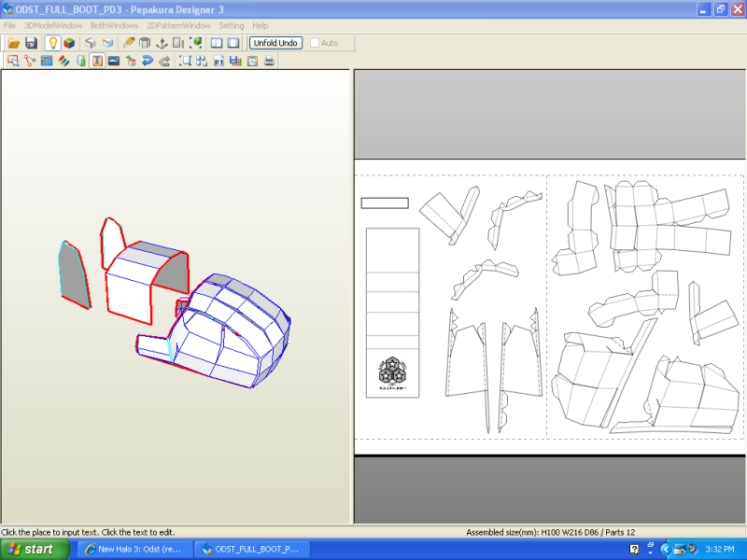Click the empty text box in pattern
This screenshot has width=747, height=560.
point(385,203)
